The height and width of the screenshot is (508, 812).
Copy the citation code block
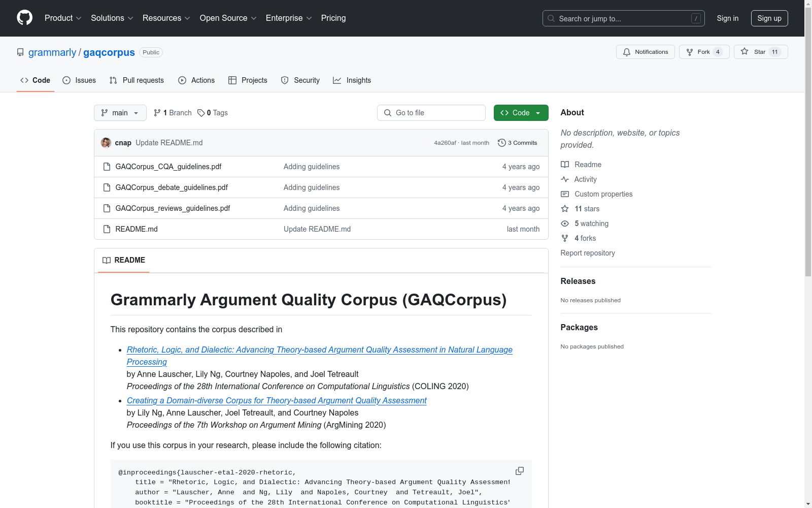520,471
